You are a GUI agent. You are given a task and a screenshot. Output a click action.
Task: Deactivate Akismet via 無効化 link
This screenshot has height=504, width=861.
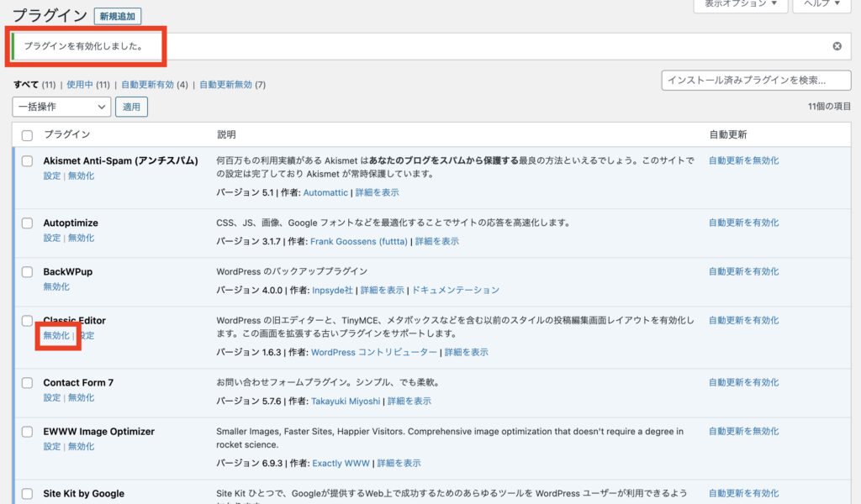[x=82, y=176]
